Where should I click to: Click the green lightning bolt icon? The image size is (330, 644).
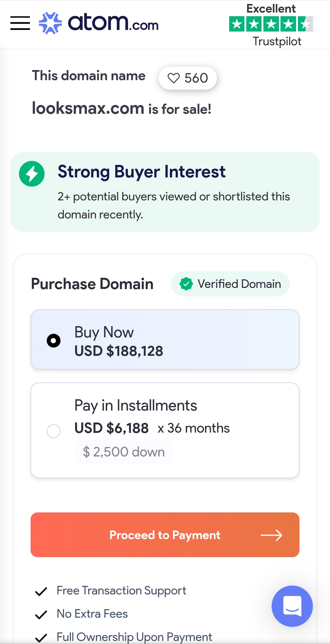coord(32,174)
